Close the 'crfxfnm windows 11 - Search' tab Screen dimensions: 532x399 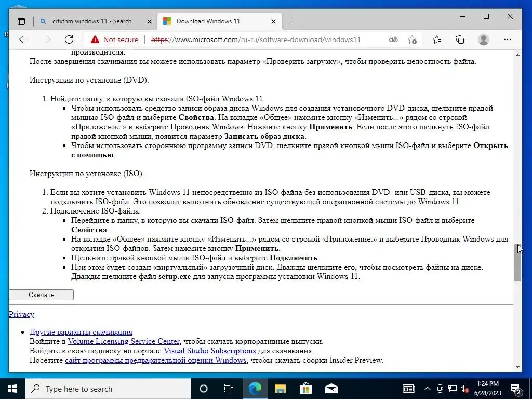pyautogui.click(x=149, y=21)
